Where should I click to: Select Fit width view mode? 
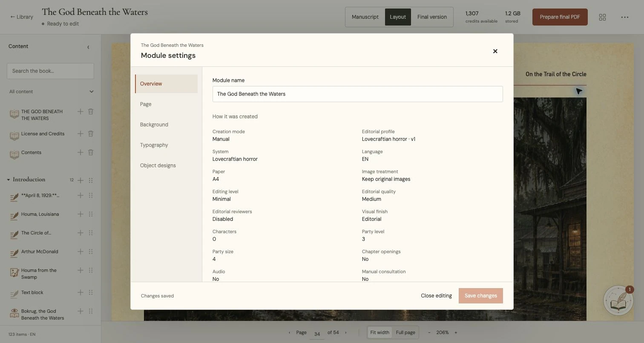[x=379, y=332]
